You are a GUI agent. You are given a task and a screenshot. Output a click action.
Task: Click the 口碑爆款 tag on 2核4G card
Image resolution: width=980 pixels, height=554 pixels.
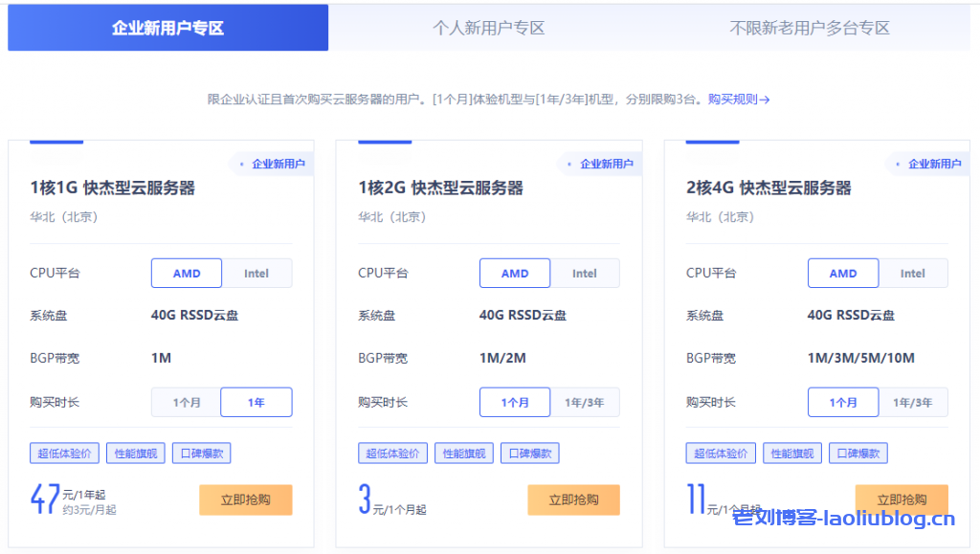[x=858, y=453]
